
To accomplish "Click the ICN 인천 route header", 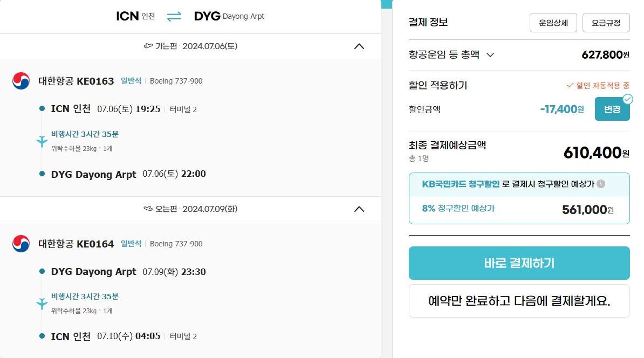I will (x=135, y=16).
